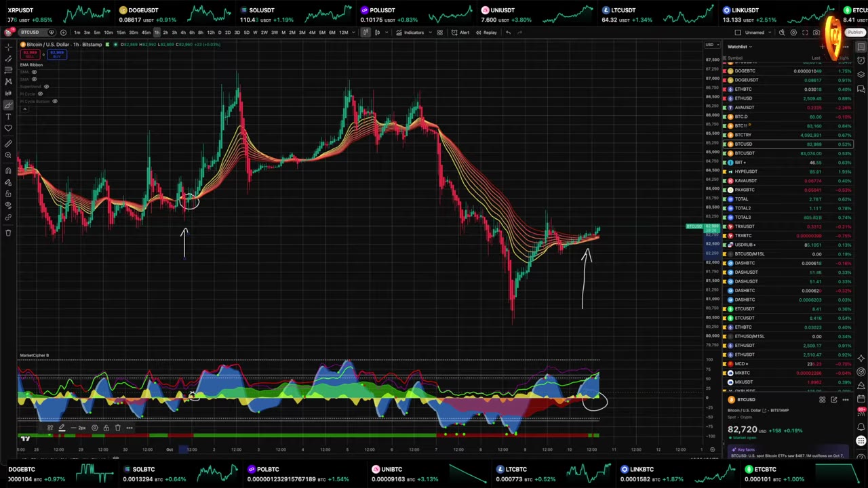Select the Measure ruler tool
Screen dimensions: 868x488
coord(8,144)
